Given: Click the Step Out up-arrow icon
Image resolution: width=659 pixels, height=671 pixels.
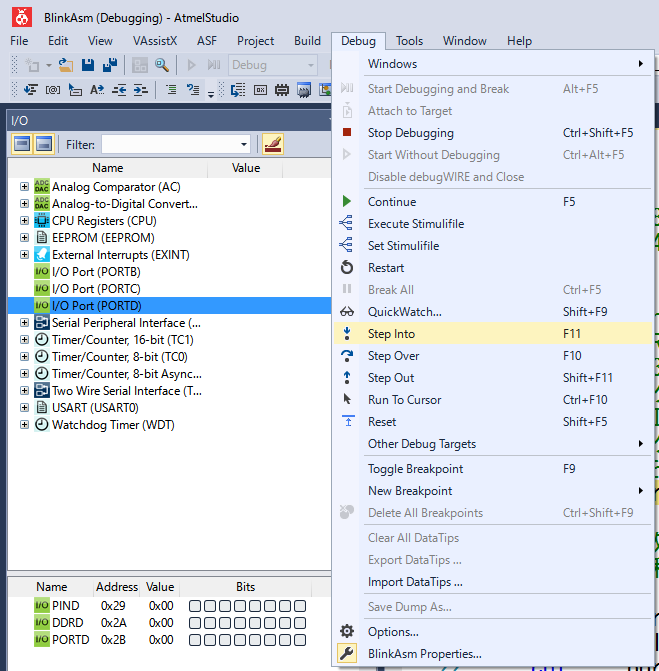Looking at the screenshot, I should point(347,378).
